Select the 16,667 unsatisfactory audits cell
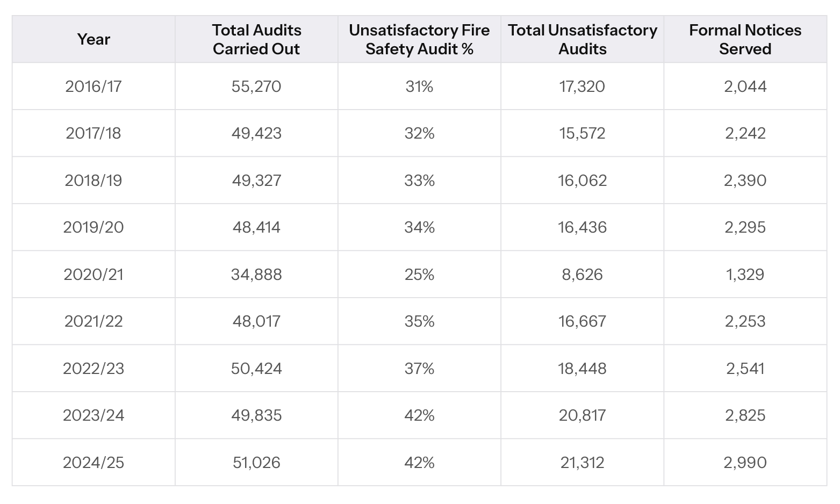Image resolution: width=840 pixels, height=504 pixels. click(583, 321)
